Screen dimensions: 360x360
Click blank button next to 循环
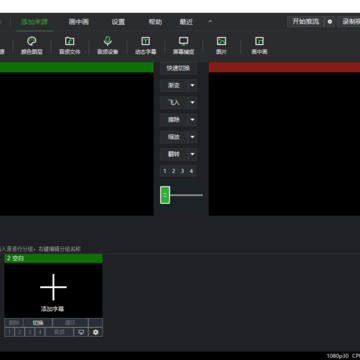point(96,323)
